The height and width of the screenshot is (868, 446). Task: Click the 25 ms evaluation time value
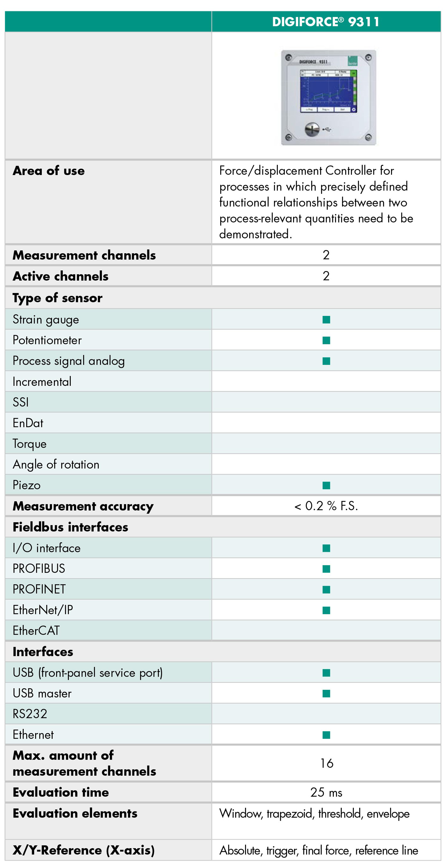click(x=326, y=792)
